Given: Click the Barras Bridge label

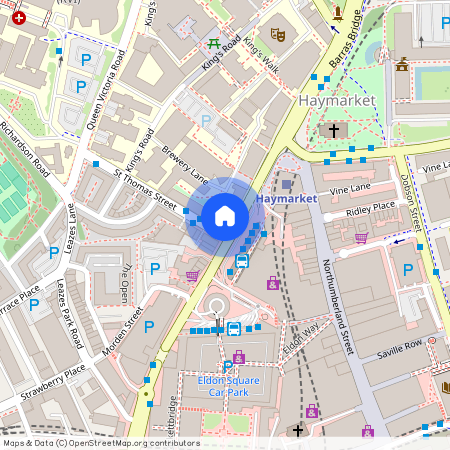Looking at the screenshot, I should pos(345,39).
